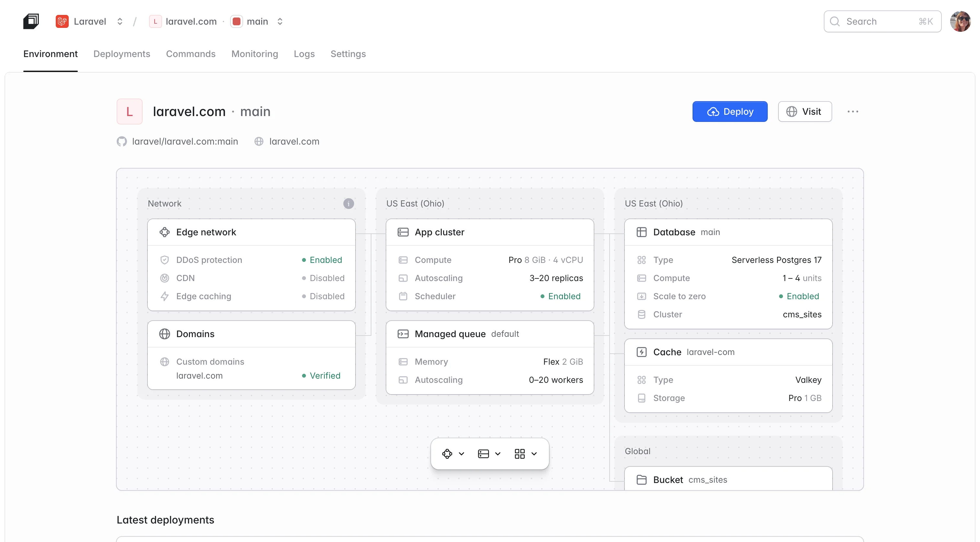Click App cluster Autoscaling icon
The height and width of the screenshot is (542, 980).
tap(403, 278)
